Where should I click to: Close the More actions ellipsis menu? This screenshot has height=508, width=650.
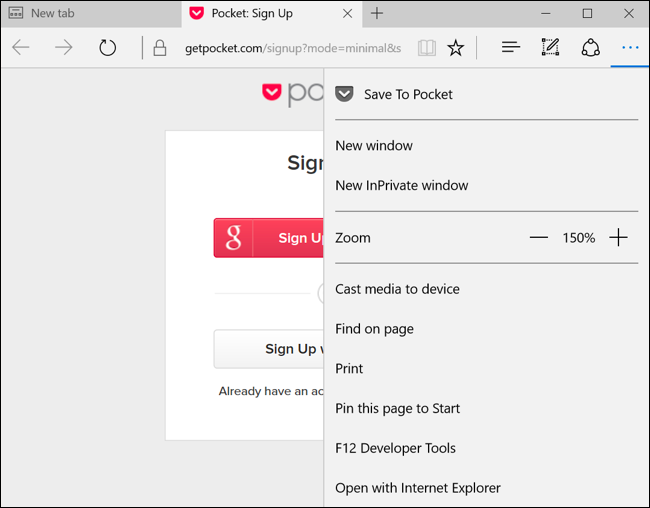click(629, 47)
